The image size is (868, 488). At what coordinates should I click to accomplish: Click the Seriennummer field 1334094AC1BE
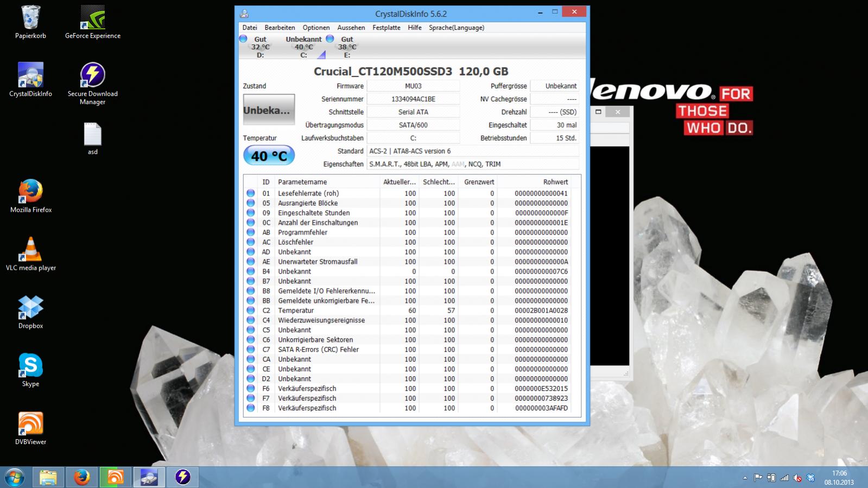pos(413,99)
